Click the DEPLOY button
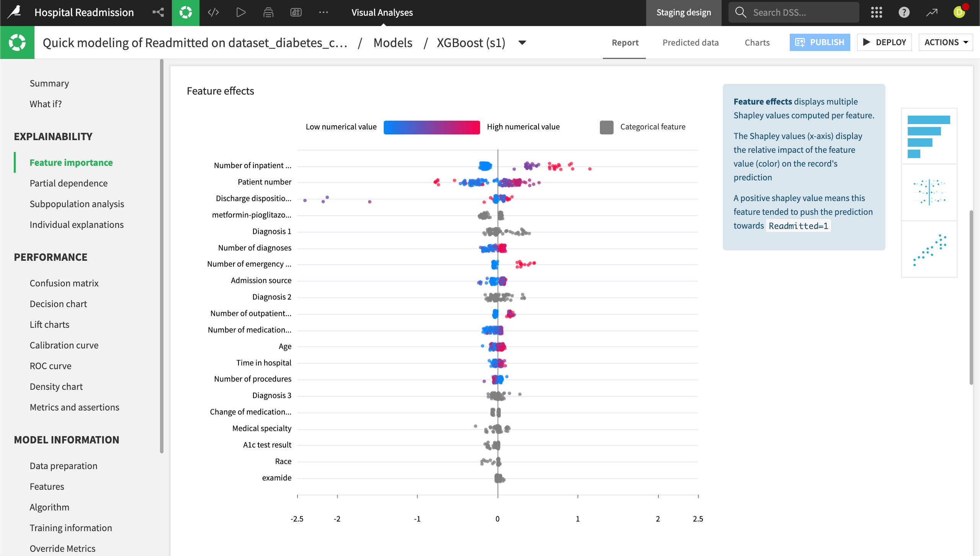The width and height of the screenshot is (980, 556). point(885,42)
